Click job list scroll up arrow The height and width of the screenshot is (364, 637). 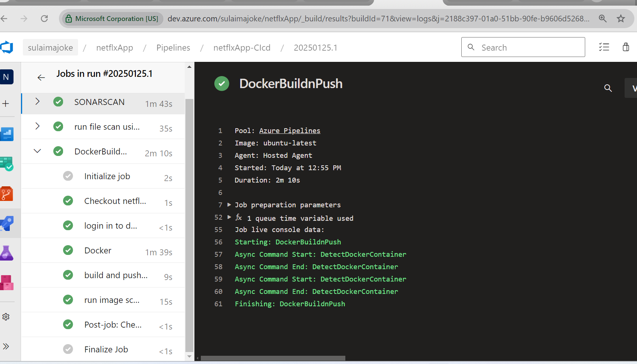[189, 67]
